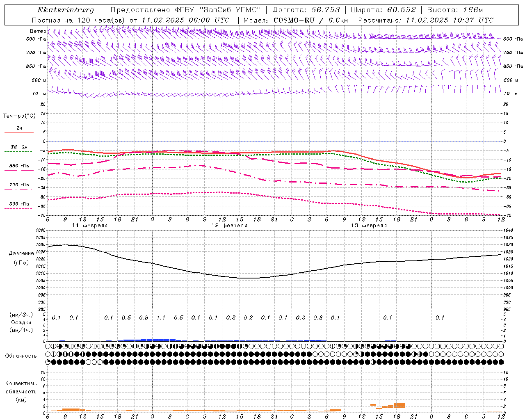The image size is (525, 420).
Task: Click the pink dotted line sample under the 500 гПа legend
Action: tap(19, 209)
